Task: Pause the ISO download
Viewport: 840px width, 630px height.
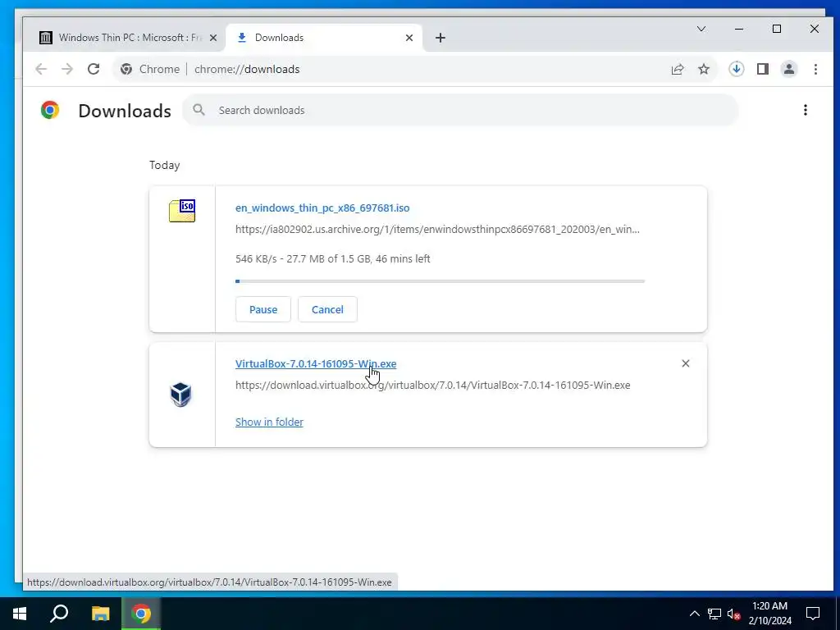Action: [x=263, y=309]
